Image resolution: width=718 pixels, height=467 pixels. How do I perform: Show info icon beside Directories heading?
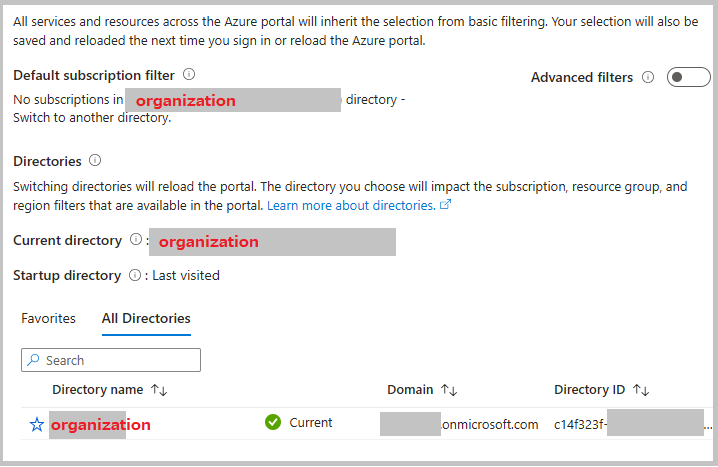[x=95, y=160]
